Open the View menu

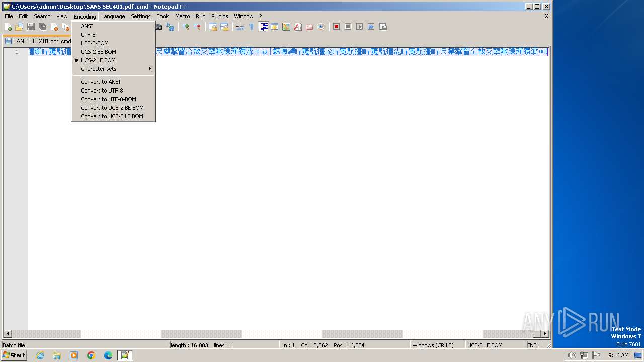pyautogui.click(x=62, y=16)
